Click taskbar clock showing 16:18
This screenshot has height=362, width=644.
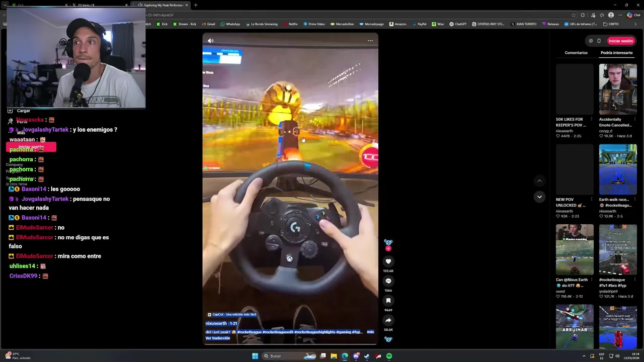click(x=631, y=356)
